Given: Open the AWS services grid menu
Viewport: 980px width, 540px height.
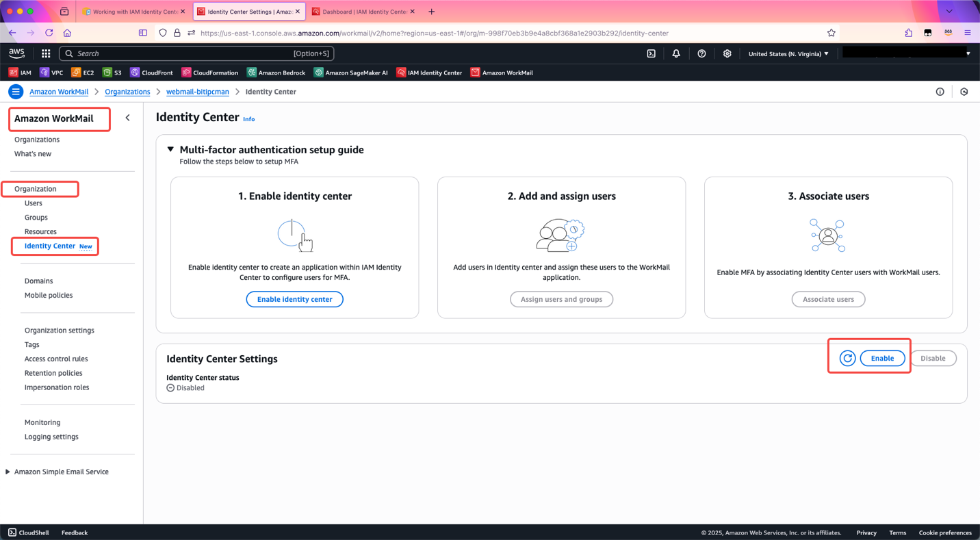Looking at the screenshot, I should [46, 53].
